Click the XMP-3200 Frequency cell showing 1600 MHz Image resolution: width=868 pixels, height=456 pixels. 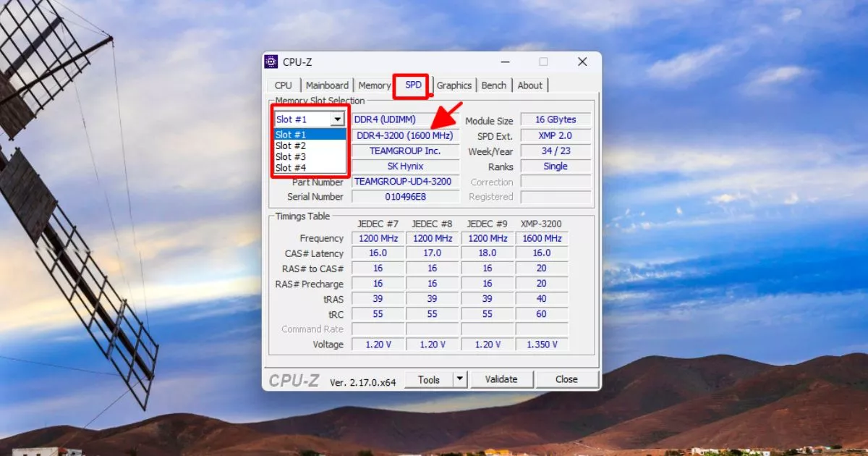click(x=542, y=237)
